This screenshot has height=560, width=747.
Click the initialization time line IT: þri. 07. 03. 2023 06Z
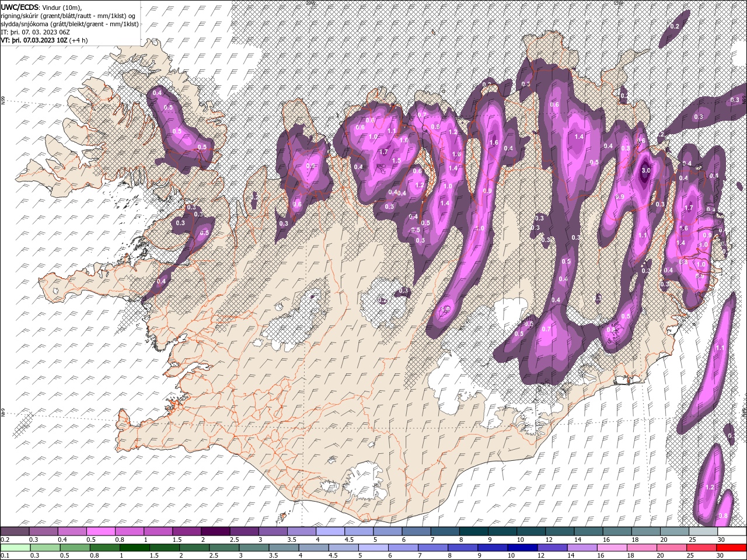pos(36,32)
